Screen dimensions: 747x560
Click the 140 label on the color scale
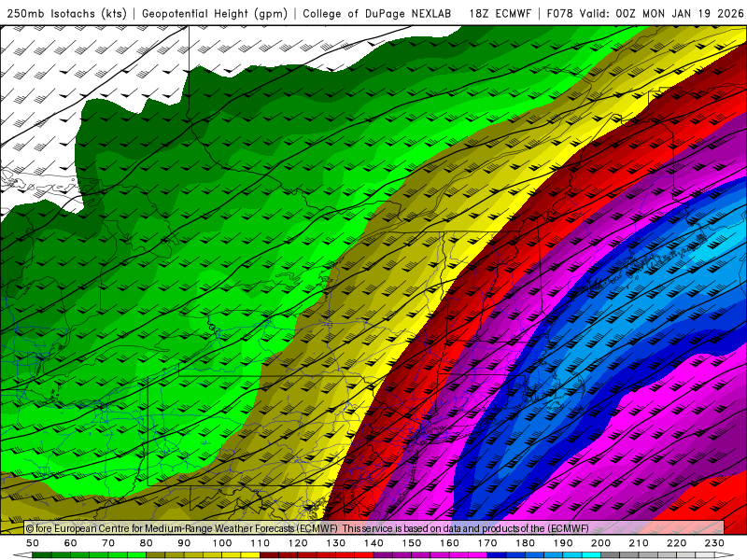click(x=374, y=543)
